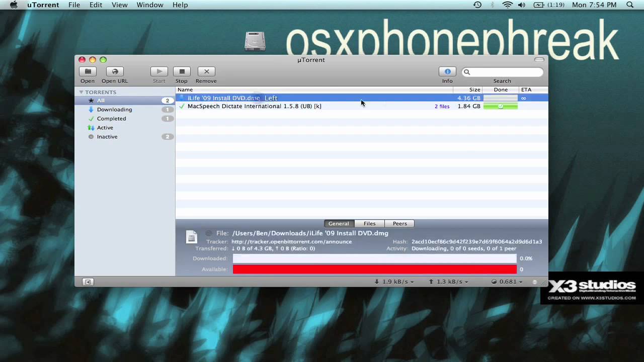Image resolution: width=644 pixels, height=362 pixels.
Task: Click the tracker URL openbittorrent.com/announce
Action: point(291,242)
